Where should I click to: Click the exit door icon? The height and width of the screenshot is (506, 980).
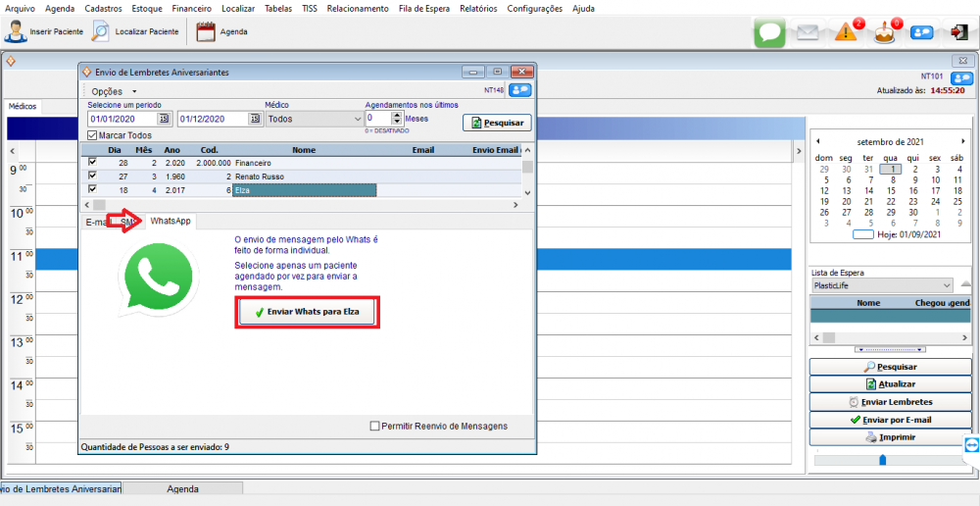tap(957, 32)
